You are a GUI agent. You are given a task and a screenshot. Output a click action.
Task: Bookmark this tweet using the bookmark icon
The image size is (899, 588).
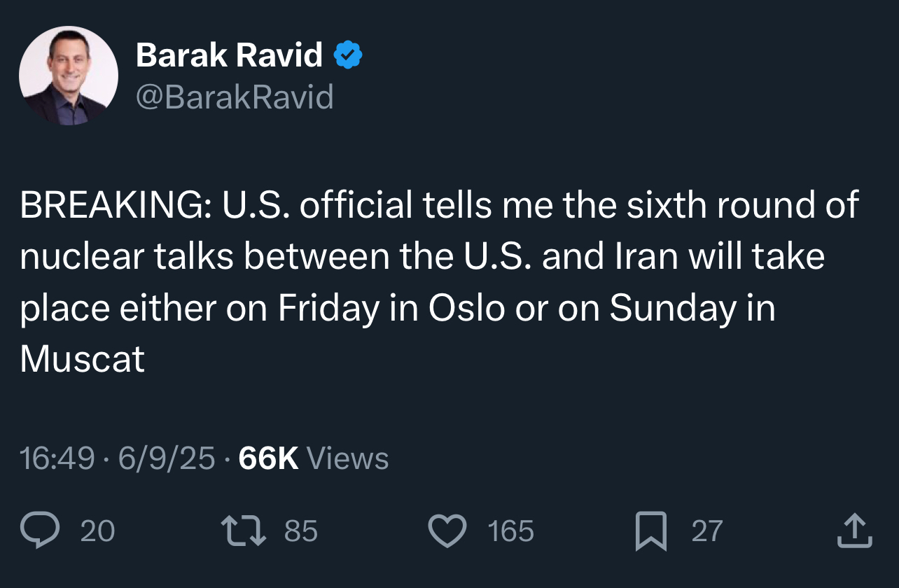[650, 531]
